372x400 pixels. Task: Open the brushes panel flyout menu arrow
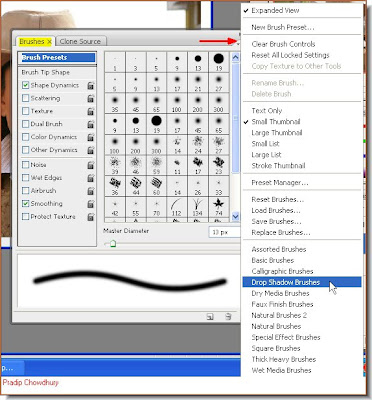click(x=238, y=43)
